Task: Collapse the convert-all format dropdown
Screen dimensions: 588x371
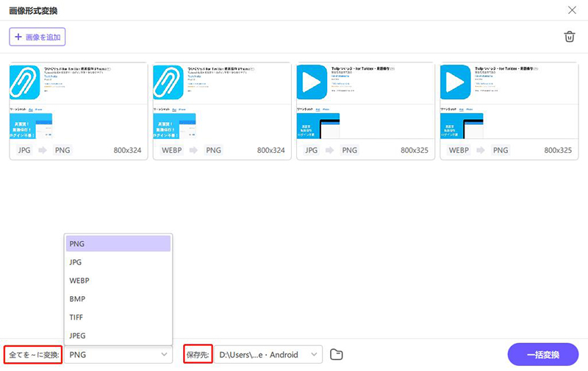Action: (x=165, y=355)
